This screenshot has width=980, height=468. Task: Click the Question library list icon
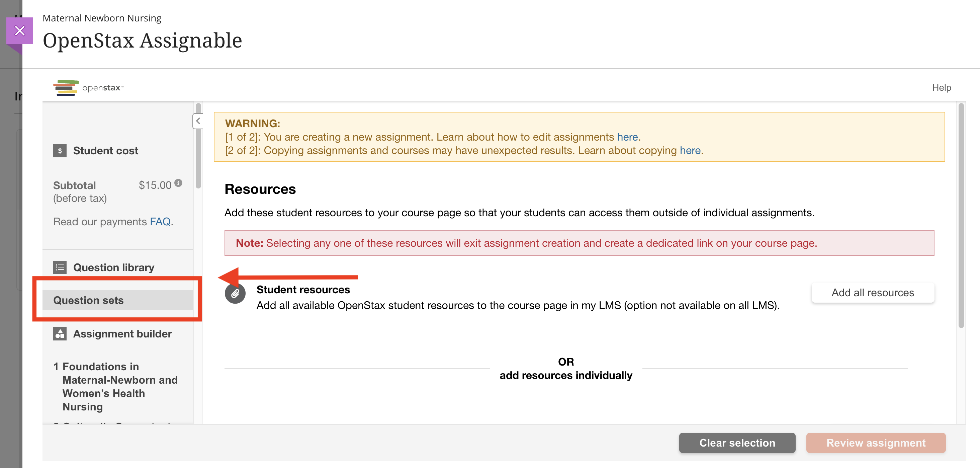(x=60, y=267)
